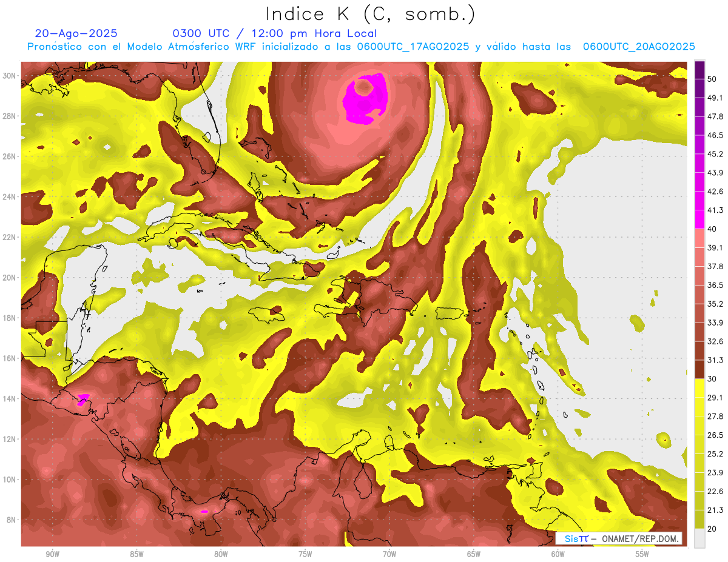
Task: Click the '70W' longitude label
Action: point(389,554)
